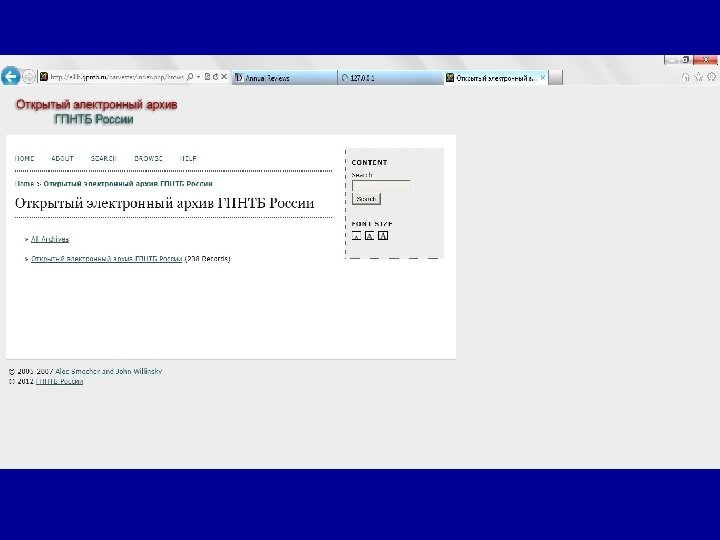Minimize the browser window
Image resolution: width=720 pixels, height=540 pixels.
(x=671, y=60)
